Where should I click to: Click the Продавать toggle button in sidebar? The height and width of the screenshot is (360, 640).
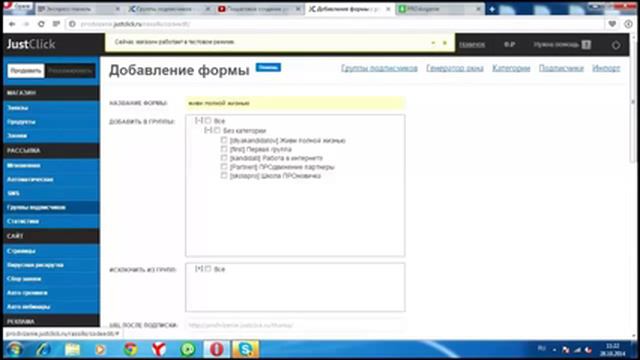(x=26, y=71)
